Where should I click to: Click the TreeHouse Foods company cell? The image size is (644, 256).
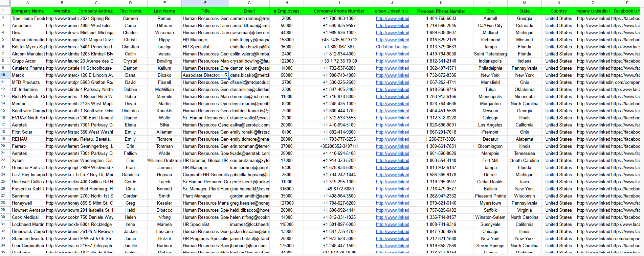[28, 18]
